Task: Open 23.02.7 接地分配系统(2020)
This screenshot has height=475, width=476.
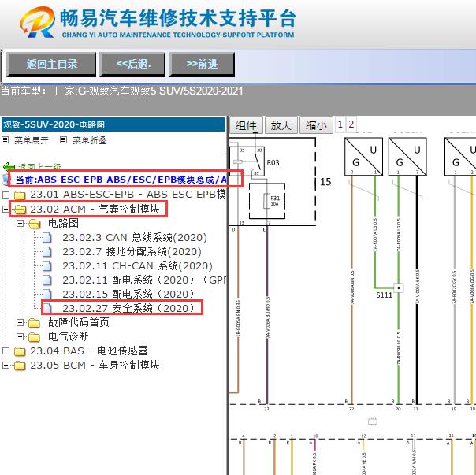Action: [132, 251]
